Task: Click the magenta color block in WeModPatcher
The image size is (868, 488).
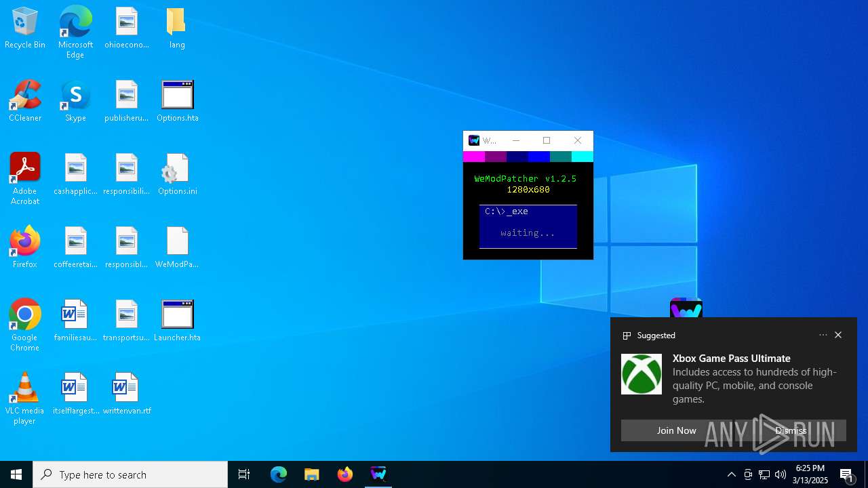Action: click(474, 157)
